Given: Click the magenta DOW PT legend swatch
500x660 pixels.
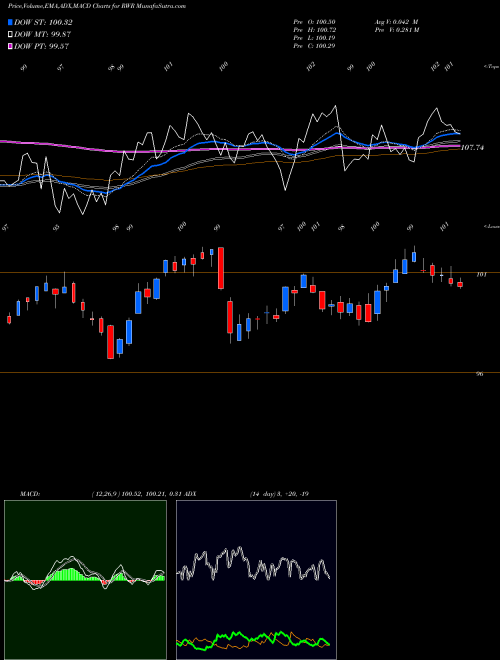Looking at the screenshot, I should 11,46.
